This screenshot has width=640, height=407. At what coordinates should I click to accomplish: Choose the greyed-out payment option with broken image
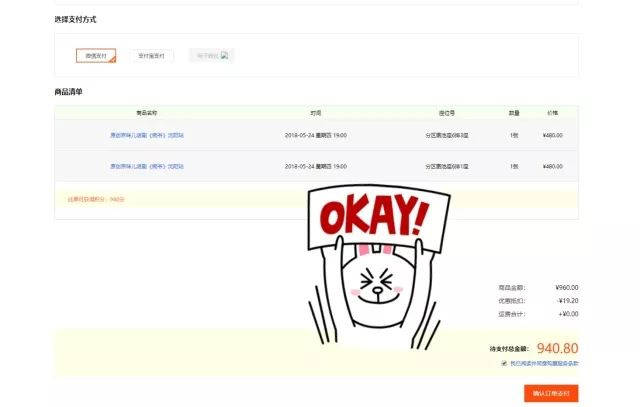tap(212, 56)
